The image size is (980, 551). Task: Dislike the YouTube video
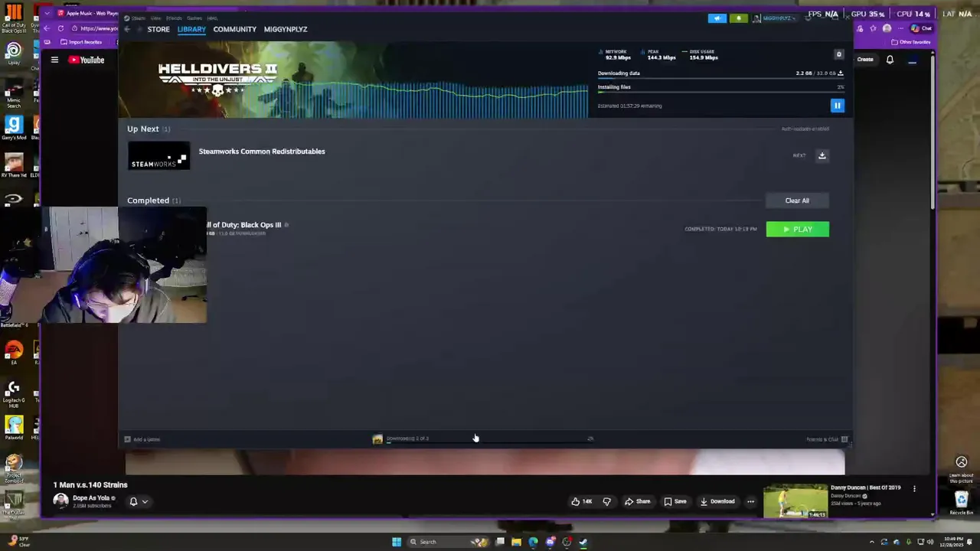[607, 501]
